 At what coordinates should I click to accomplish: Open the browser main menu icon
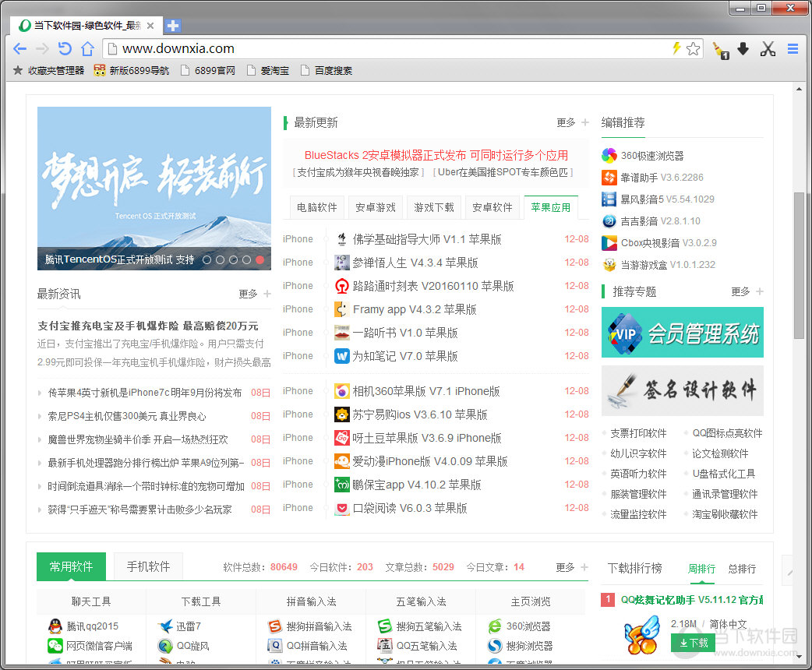tap(793, 48)
